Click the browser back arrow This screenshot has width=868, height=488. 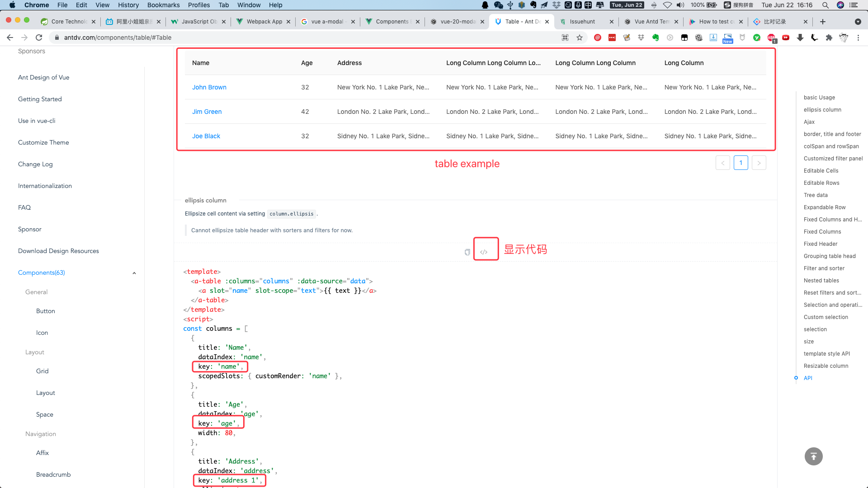click(10, 38)
